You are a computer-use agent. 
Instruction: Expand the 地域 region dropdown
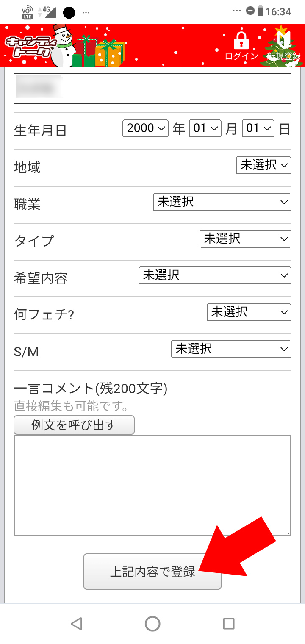263,165
